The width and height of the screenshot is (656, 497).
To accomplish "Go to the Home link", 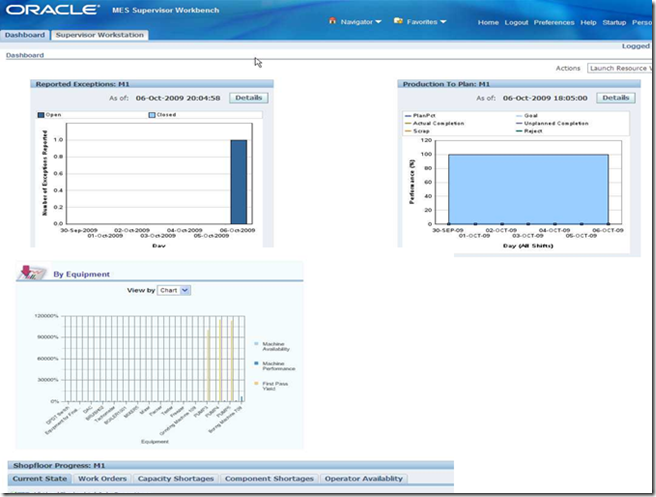I will 488,22.
